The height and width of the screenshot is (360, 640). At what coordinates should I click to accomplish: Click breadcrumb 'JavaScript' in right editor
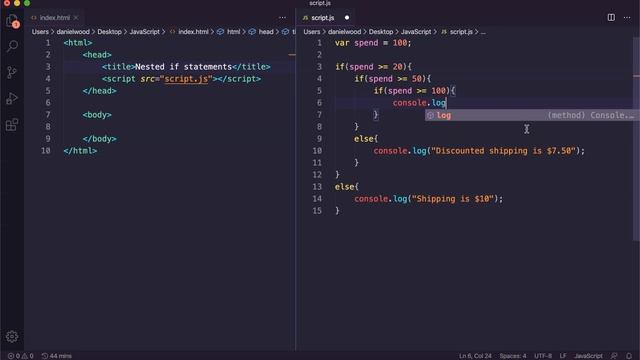point(416,31)
